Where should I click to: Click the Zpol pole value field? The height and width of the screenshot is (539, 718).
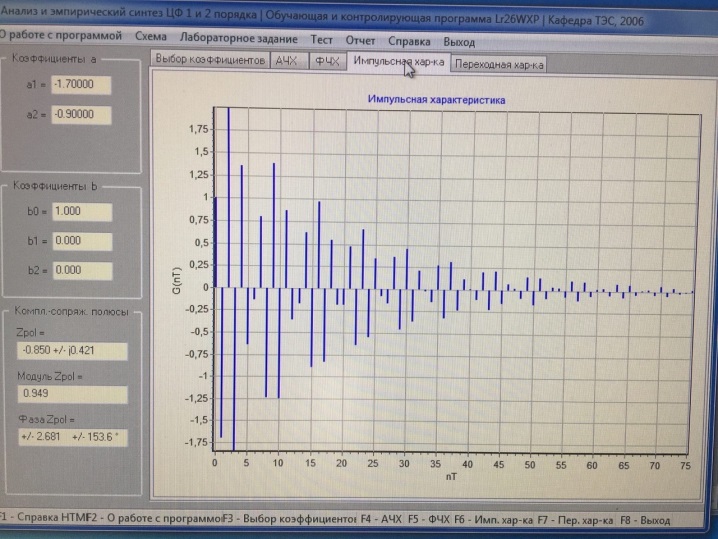(72, 351)
